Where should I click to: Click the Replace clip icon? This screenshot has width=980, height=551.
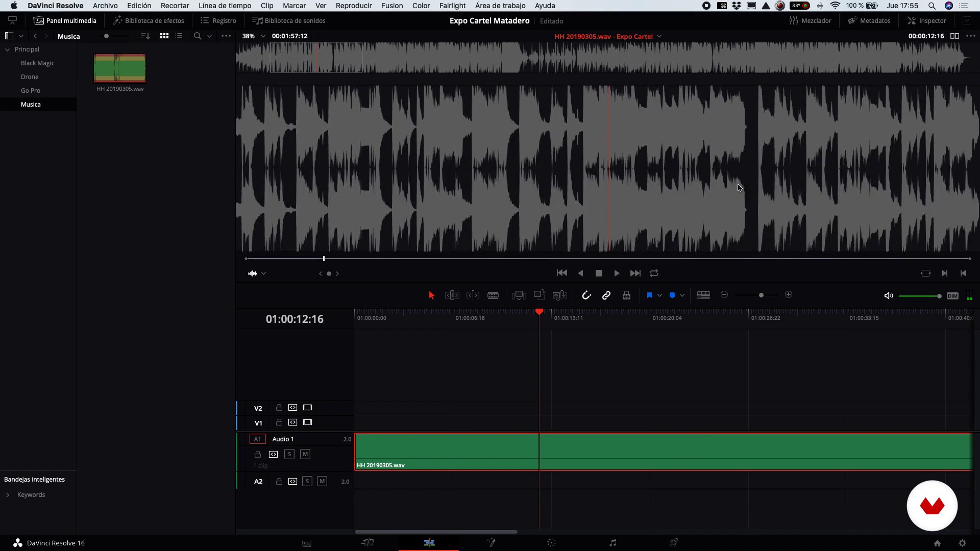point(560,295)
